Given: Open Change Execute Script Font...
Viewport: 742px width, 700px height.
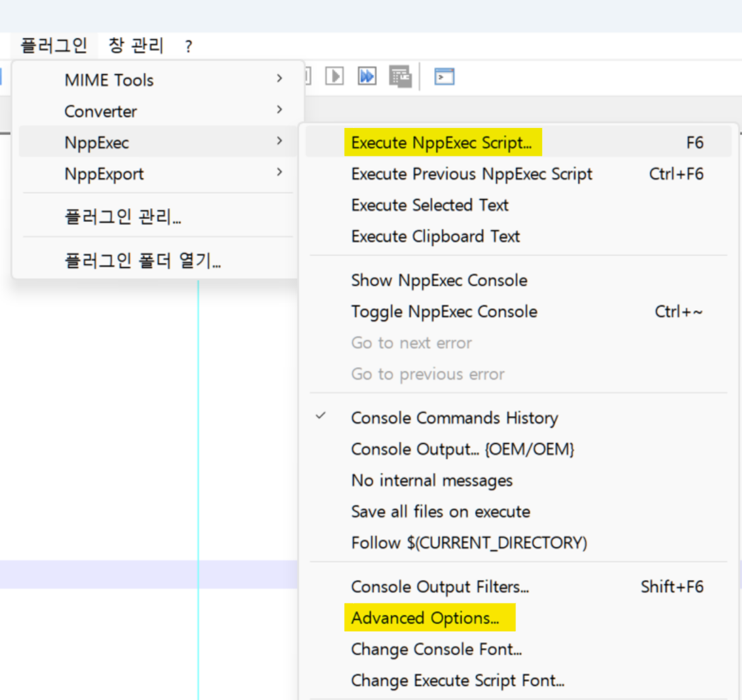Looking at the screenshot, I should point(519,680).
